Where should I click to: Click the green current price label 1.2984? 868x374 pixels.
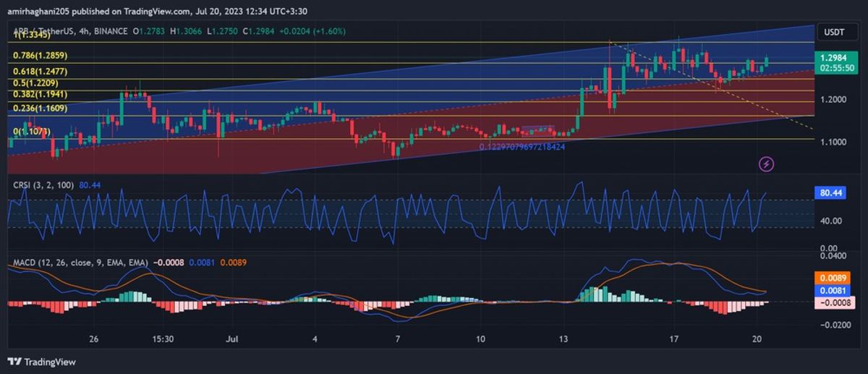click(834, 57)
